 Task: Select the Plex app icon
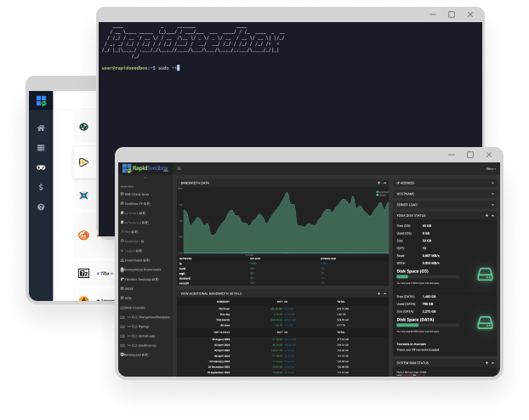pos(83,162)
